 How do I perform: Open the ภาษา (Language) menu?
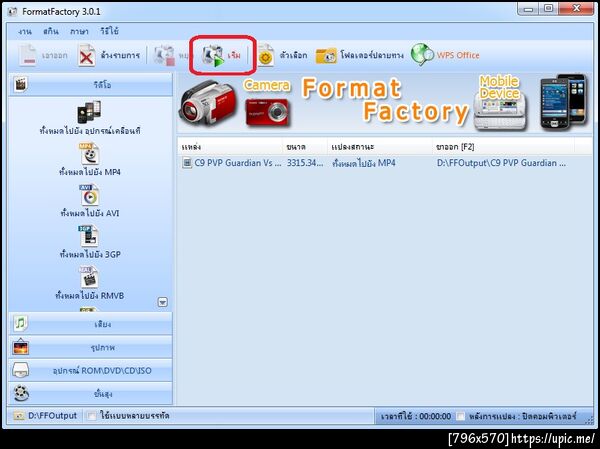click(79, 31)
